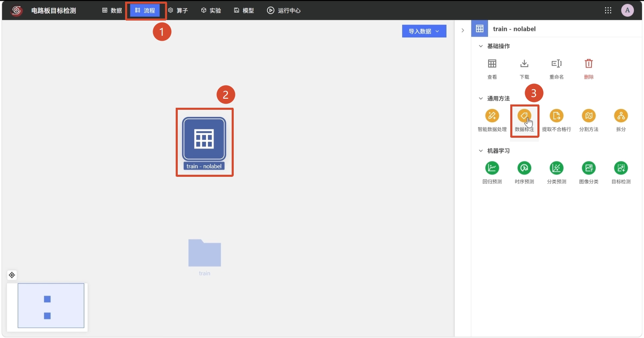This screenshot has height=338, width=644.
Task: Select the train - nolabel dataset node
Action: coord(204,139)
